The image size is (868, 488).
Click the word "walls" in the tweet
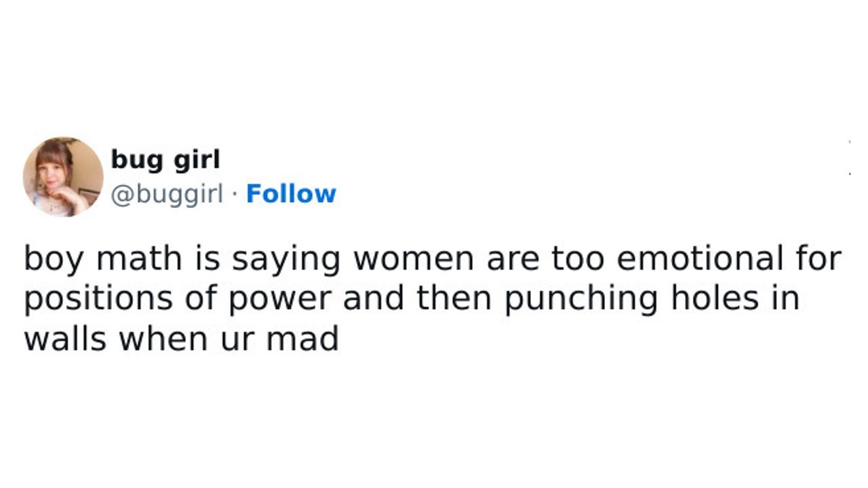[65, 338]
